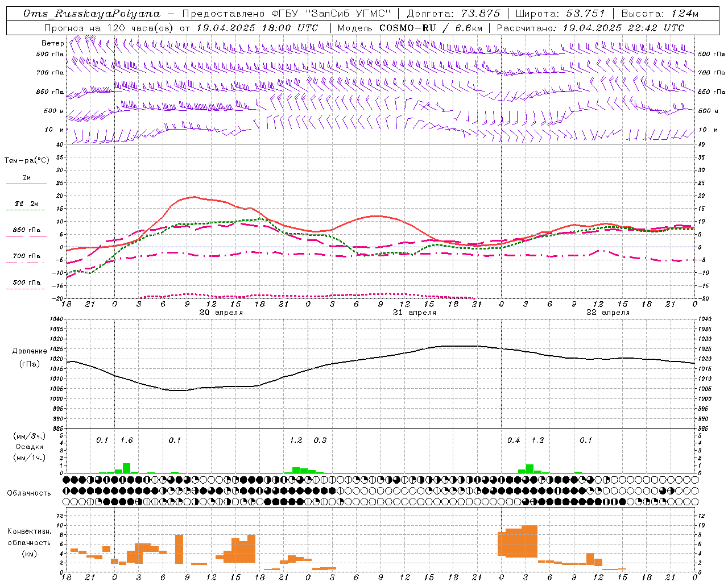Click the elevation text Высота: 124м
The image size is (728, 582).
pos(660,14)
